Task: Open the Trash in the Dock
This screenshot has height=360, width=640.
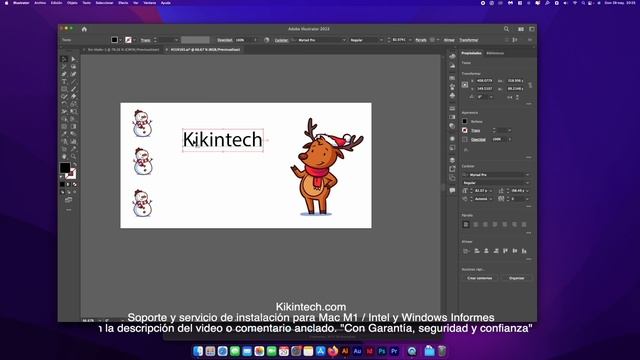Action: (x=442, y=351)
